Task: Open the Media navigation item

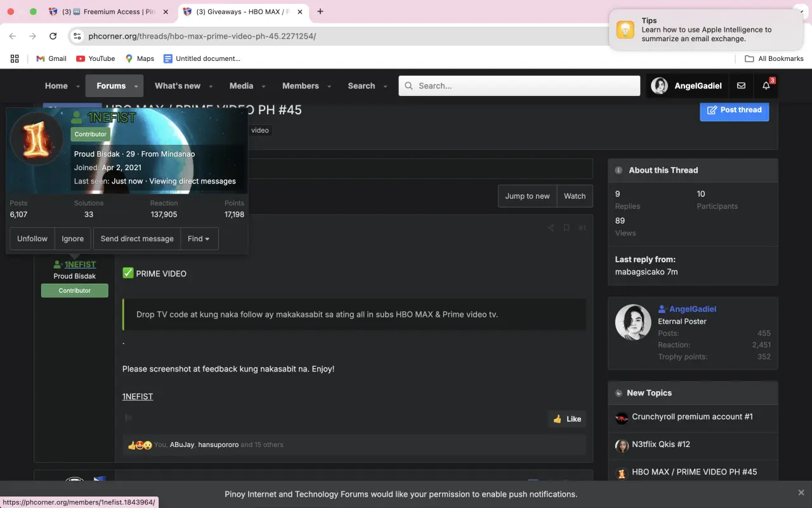Action: (241, 86)
